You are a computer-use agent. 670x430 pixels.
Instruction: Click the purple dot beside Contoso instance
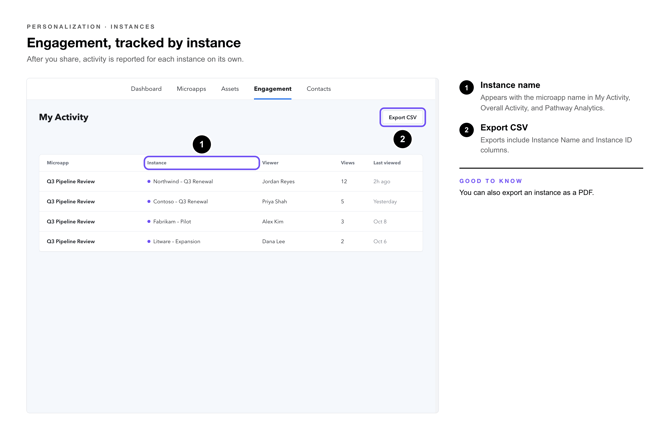point(149,202)
